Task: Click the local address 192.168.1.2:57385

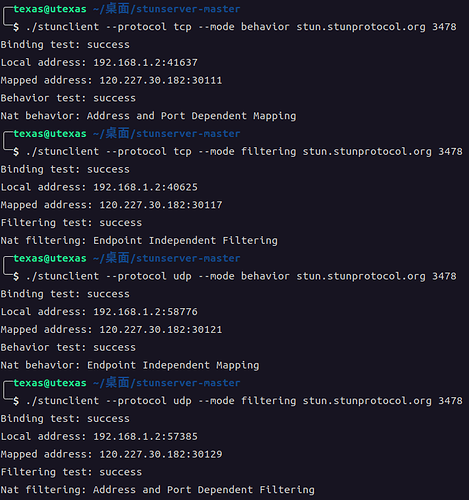Action: click(x=145, y=437)
